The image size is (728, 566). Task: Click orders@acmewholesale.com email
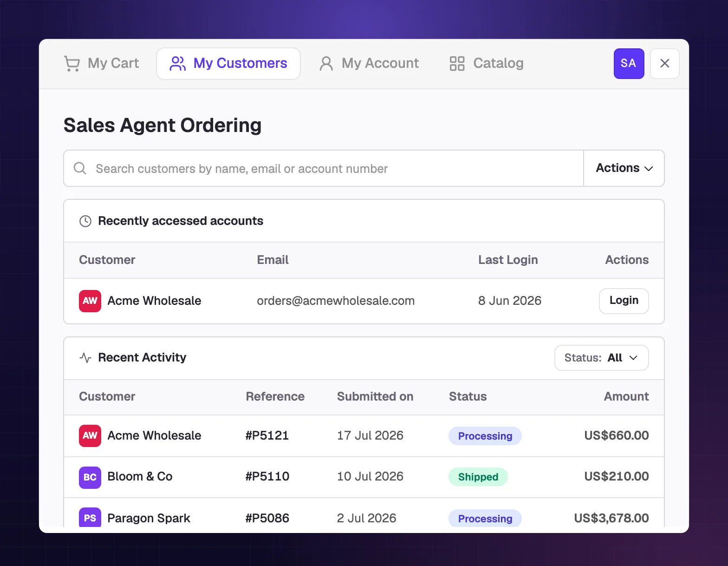click(x=336, y=301)
